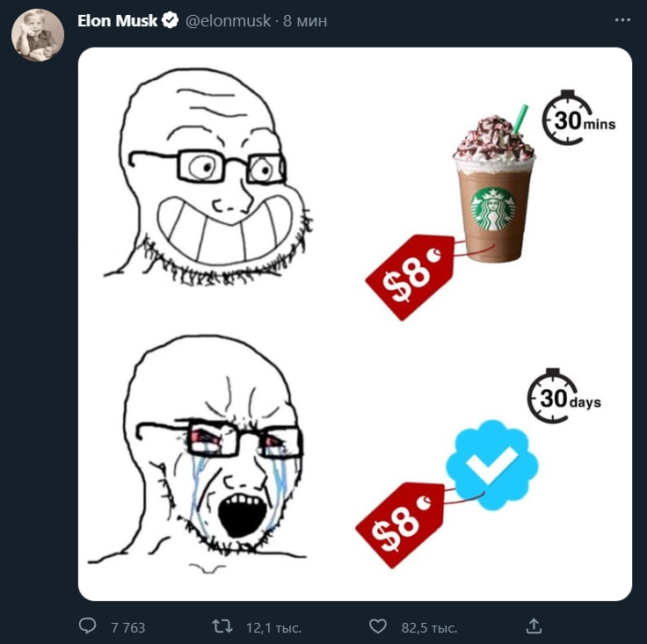
Task: Click the $8 tag on the coffee
Action: pyautogui.click(x=411, y=278)
